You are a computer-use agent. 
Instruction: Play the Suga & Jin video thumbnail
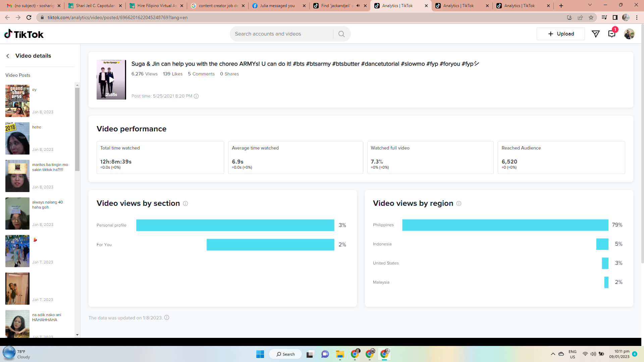(111, 80)
